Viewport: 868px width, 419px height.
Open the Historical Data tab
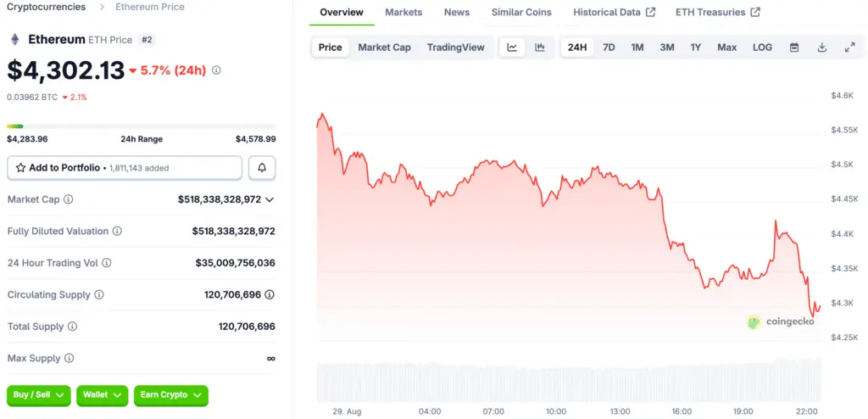614,13
